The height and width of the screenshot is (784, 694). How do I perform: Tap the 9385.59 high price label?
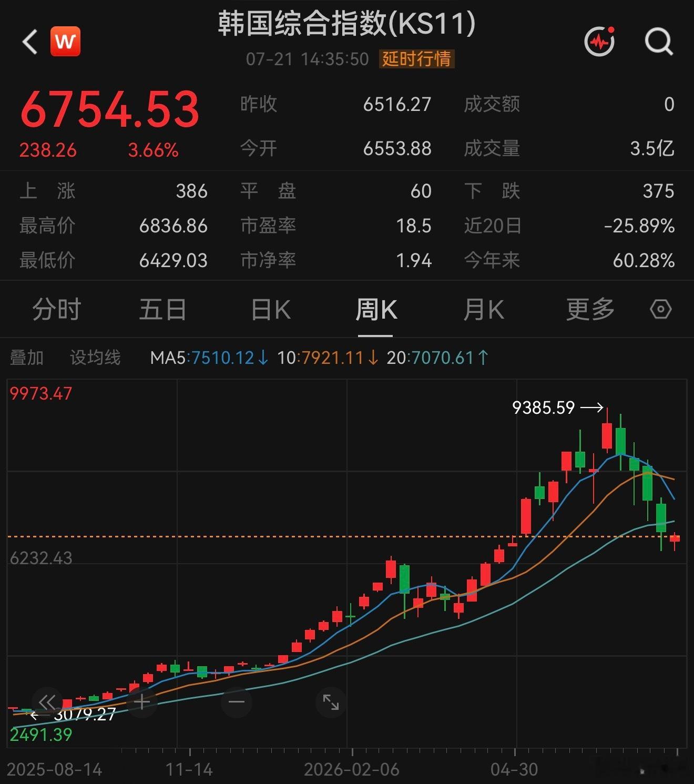pos(543,408)
